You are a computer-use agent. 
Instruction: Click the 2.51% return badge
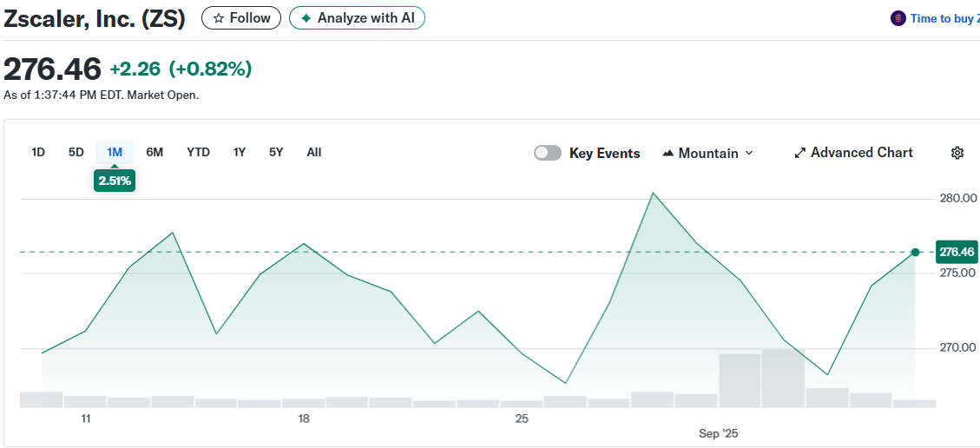[115, 181]
